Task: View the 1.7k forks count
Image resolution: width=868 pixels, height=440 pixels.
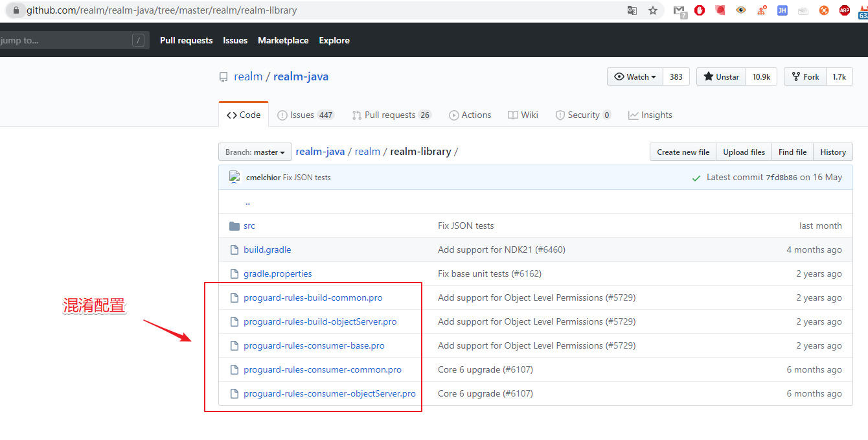Action: pyautogui.click(x=839, y=76)
